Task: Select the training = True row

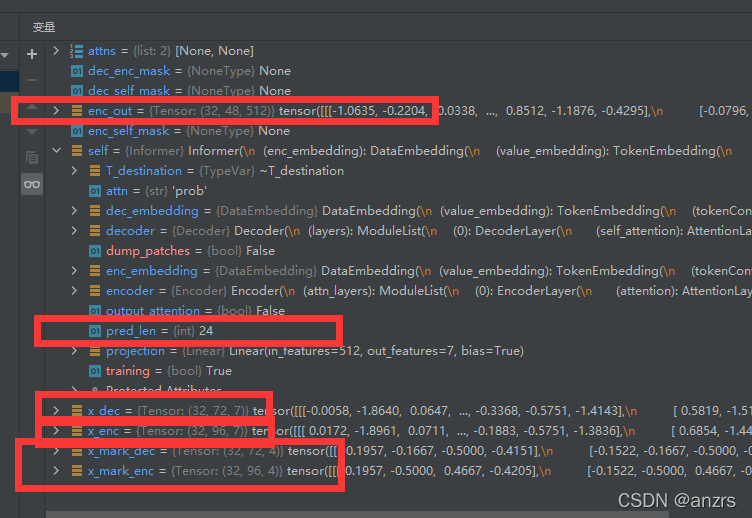Action: [399, 371]
